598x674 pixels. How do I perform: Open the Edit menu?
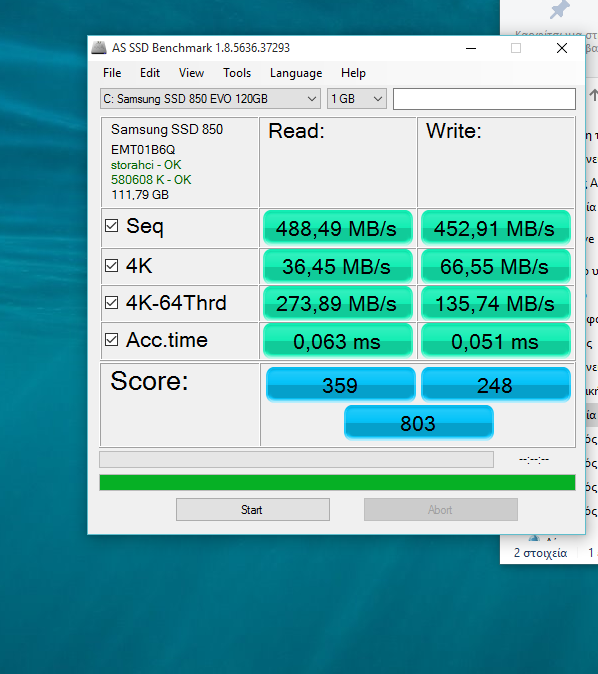150,73
